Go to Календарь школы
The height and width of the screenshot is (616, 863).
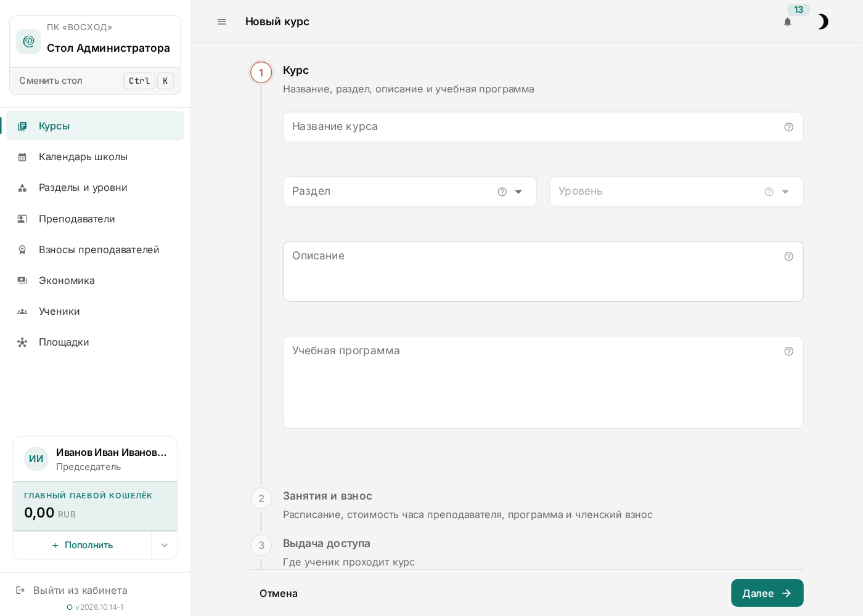(x=96, y=156)
